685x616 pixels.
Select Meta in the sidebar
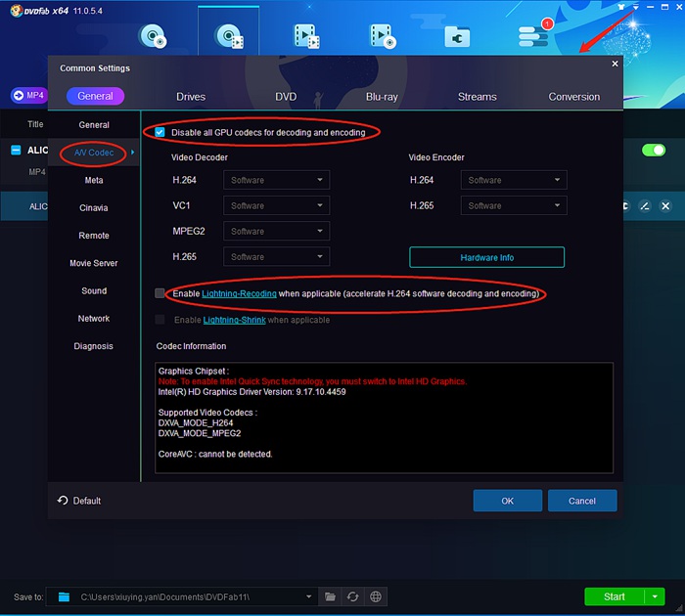click(x=94, y=180)
